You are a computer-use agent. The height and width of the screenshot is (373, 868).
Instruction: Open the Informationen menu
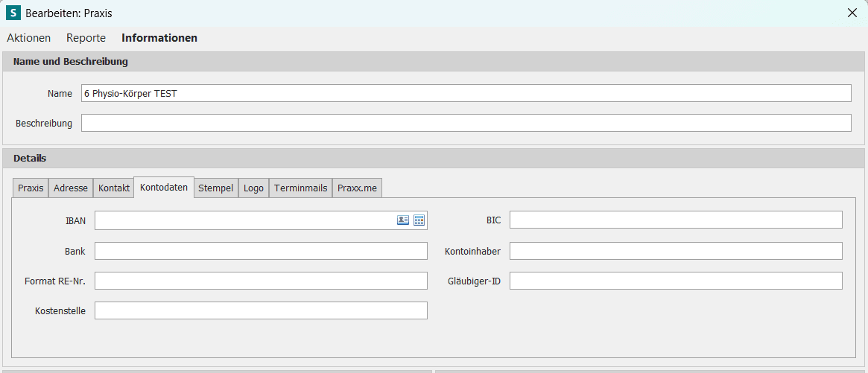point(159,38)
